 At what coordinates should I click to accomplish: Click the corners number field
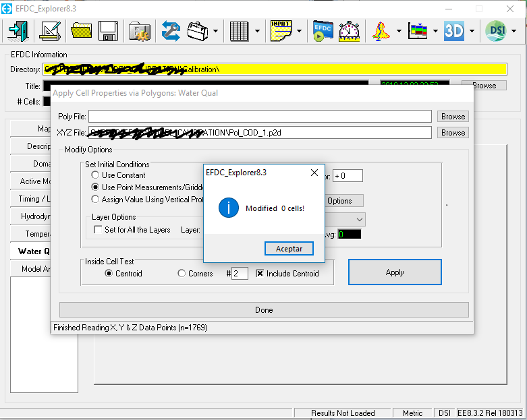[240, 274]
